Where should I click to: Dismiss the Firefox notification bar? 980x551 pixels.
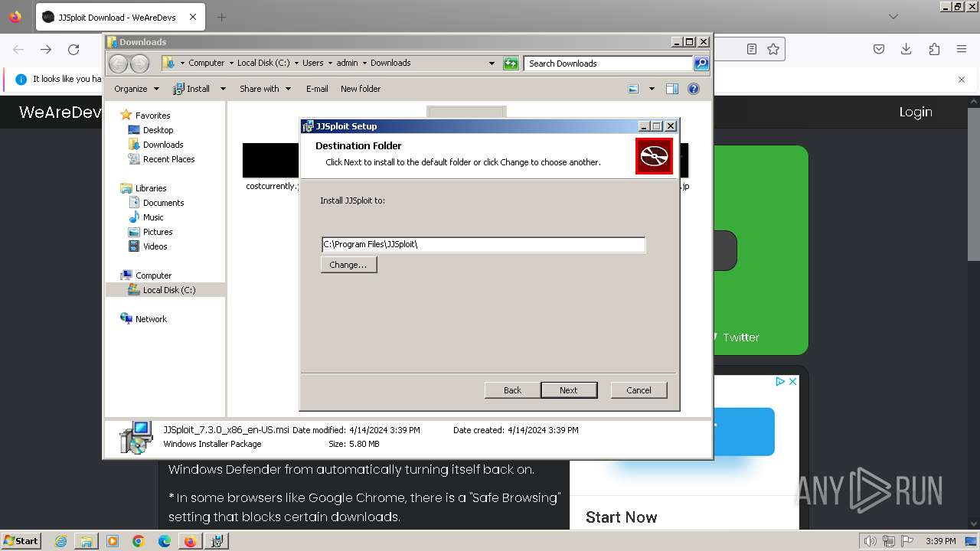(x=962, y=80)
